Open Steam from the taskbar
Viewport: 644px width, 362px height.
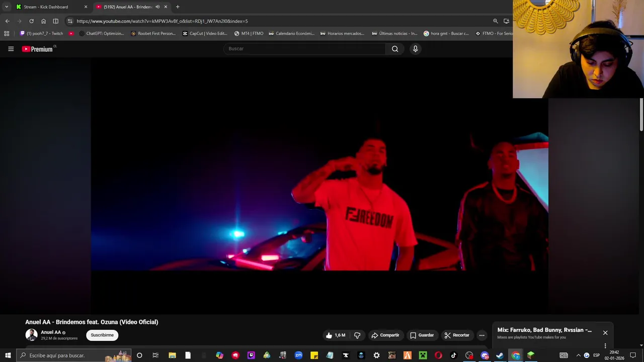(500, 355)
